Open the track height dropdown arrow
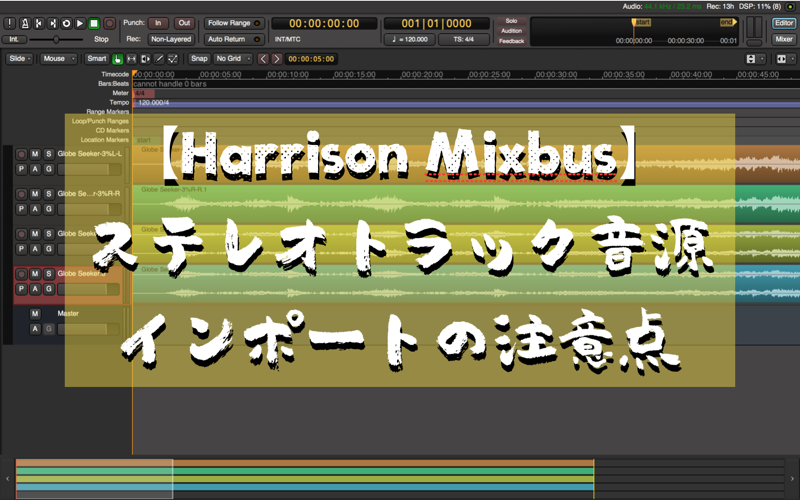Viewport: 800px width, 500px height. pyautogui.click(x=761, y=59)
